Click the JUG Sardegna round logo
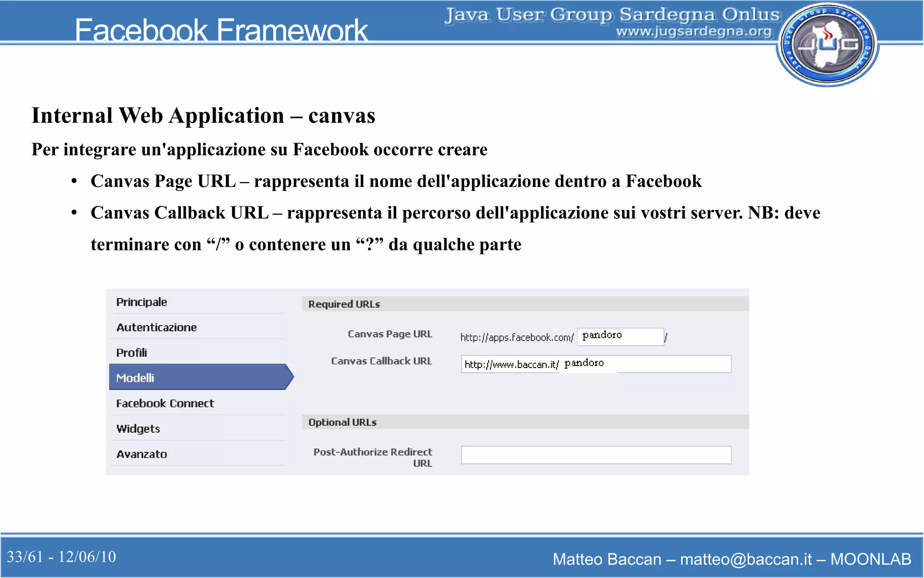Image resolution: width=924 pixels, height=578 pixels. pos(827,44)
